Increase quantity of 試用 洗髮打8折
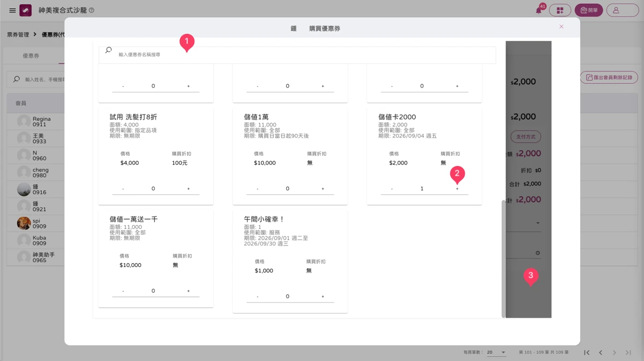 pos(188,189)
